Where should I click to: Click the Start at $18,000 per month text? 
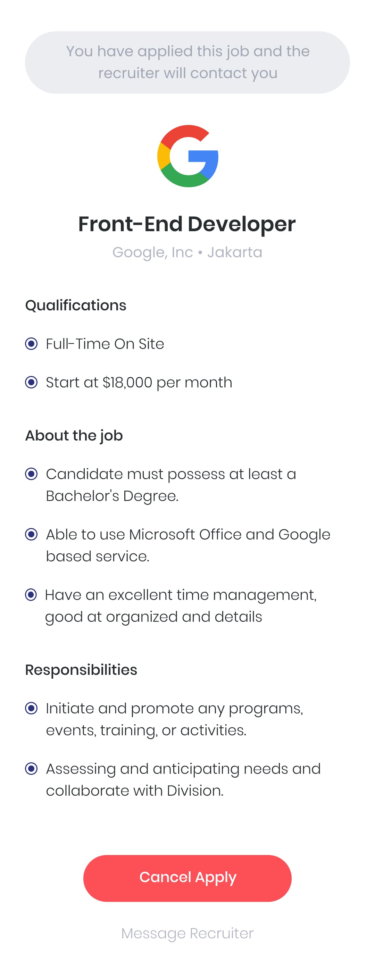click(139, 383)
